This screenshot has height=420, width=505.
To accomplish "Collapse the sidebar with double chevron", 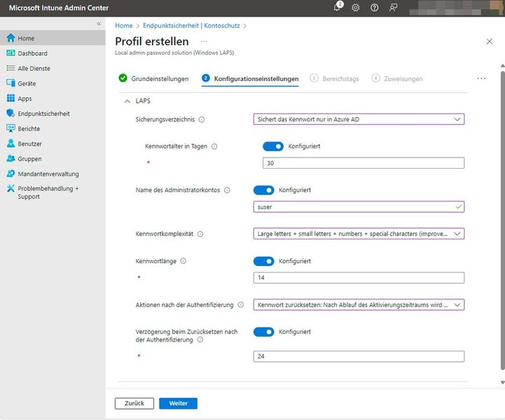I will (x=99, y=24).
